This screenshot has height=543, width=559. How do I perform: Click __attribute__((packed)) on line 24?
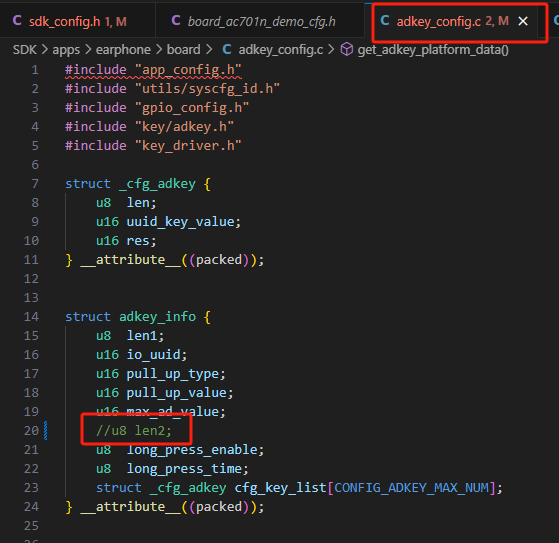coord(169,507)
